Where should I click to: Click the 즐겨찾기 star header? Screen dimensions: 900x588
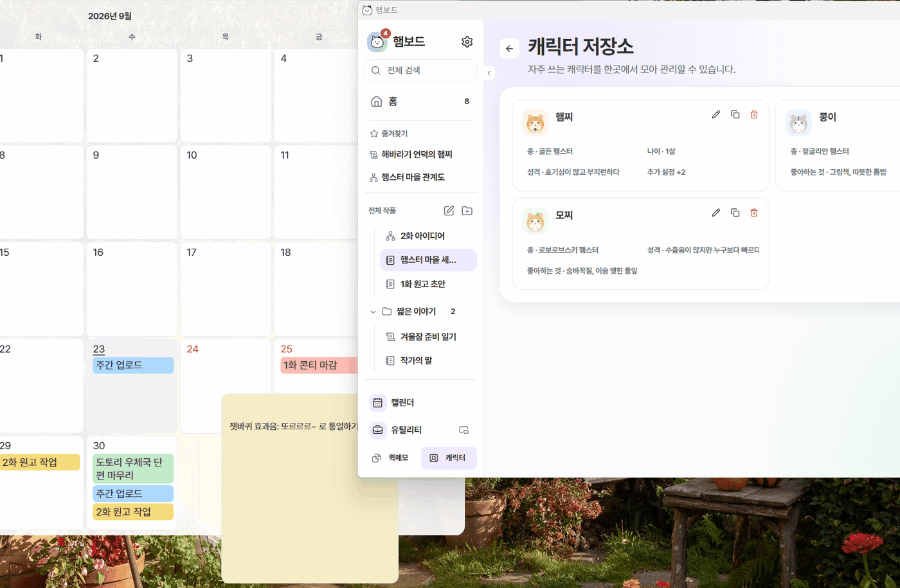(x=388, y=134)
